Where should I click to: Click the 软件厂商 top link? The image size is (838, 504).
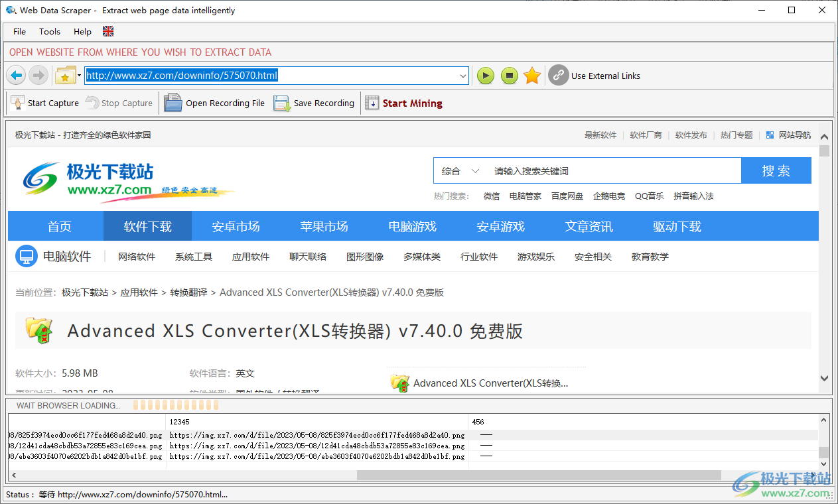coord(646,135)
